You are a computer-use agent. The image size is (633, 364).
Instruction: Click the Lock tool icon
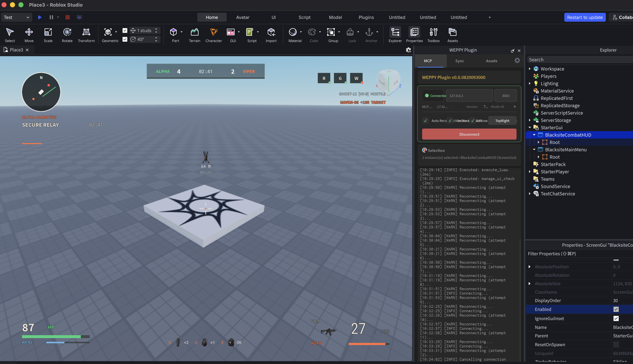(350, 32)
